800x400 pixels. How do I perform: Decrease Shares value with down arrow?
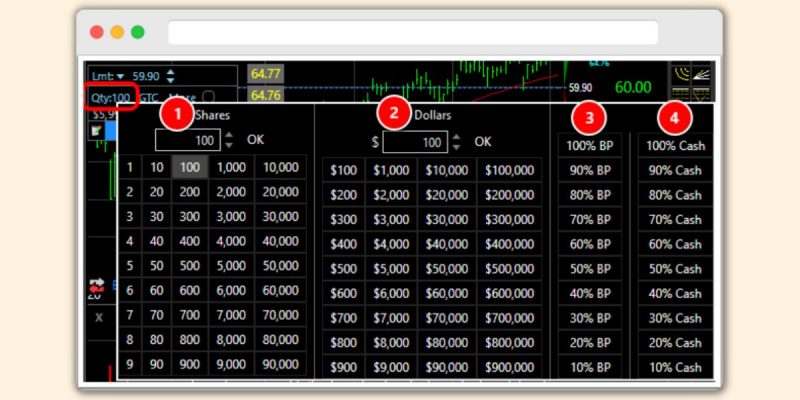[229, 145]
